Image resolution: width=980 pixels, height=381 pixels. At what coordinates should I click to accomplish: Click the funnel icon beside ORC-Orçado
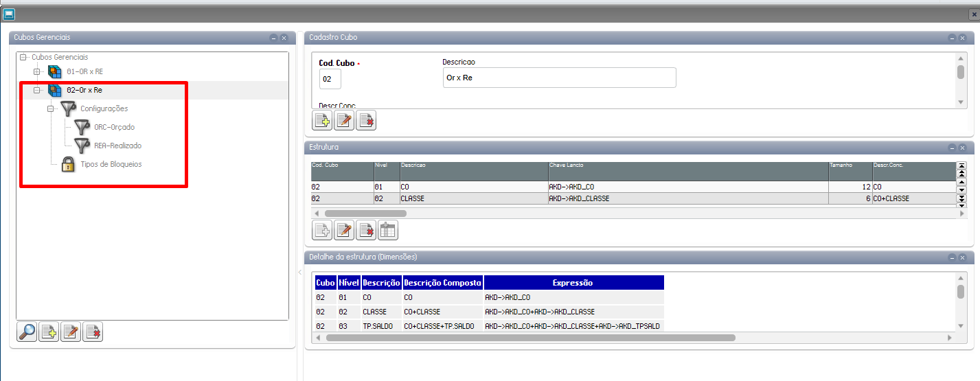coord(82,127)
